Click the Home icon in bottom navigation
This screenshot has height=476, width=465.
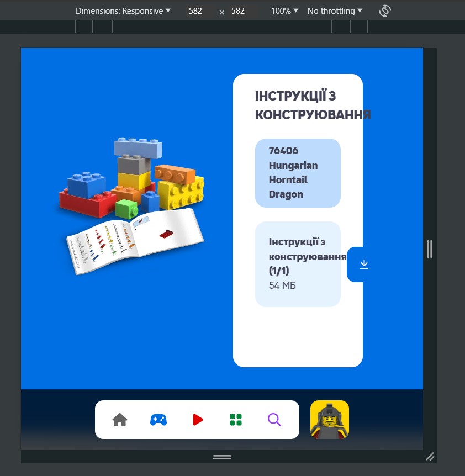click(x=120, y=420)
